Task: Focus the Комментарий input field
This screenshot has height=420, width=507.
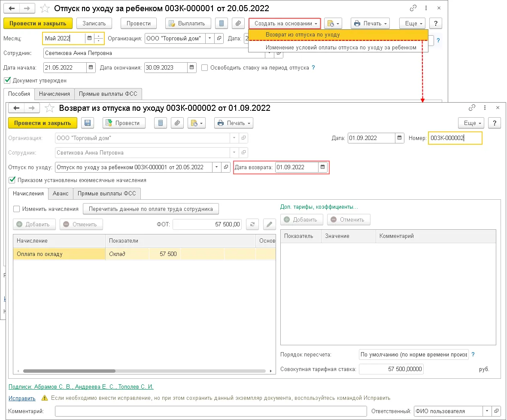Action: (211, 411)
